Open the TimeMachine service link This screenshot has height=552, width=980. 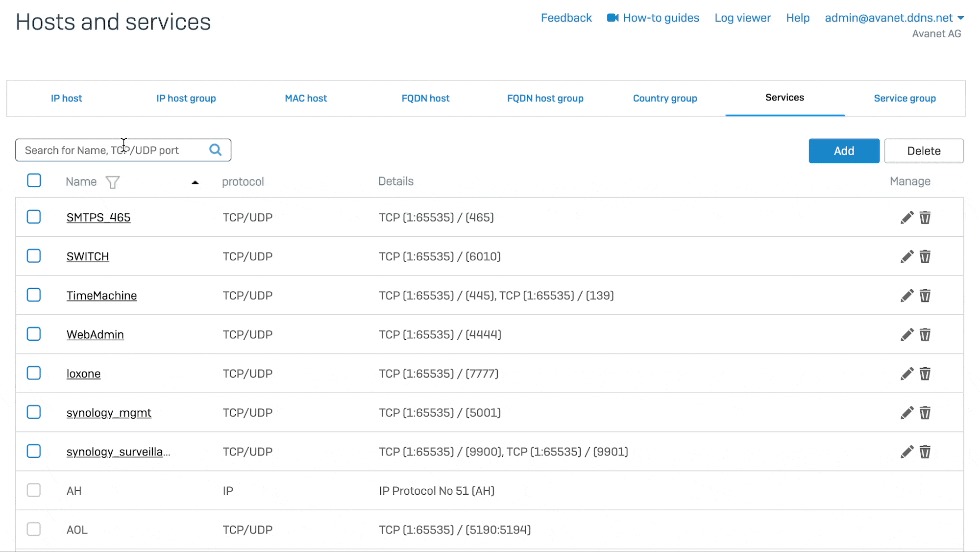101,296
